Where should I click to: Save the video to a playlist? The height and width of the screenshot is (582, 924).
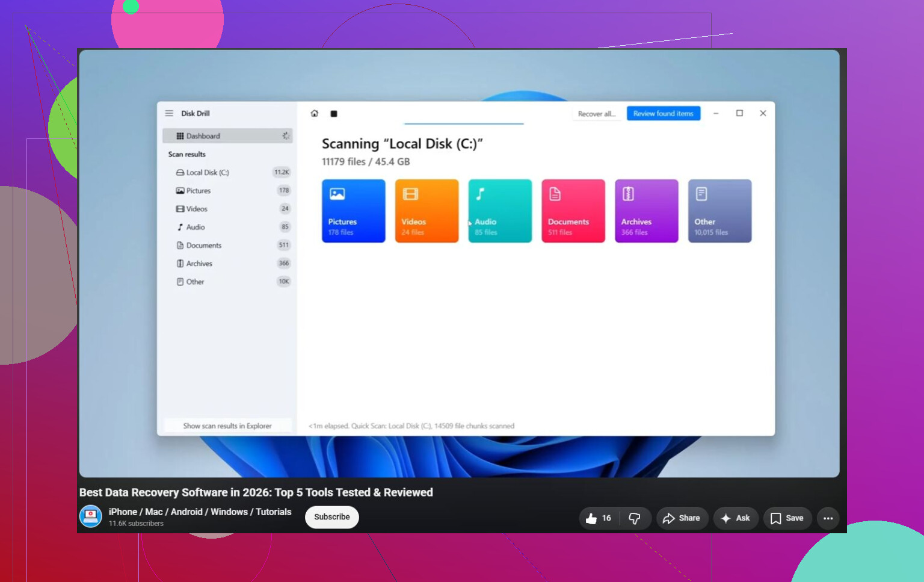pos(787,518)
